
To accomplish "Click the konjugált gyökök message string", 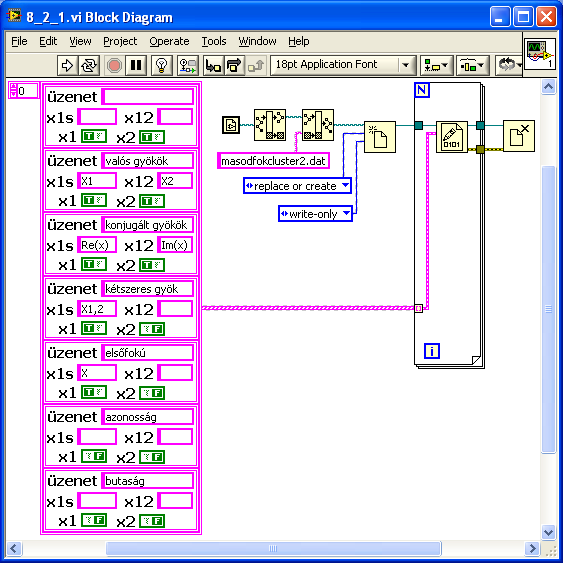I will [x=148, y=225].
